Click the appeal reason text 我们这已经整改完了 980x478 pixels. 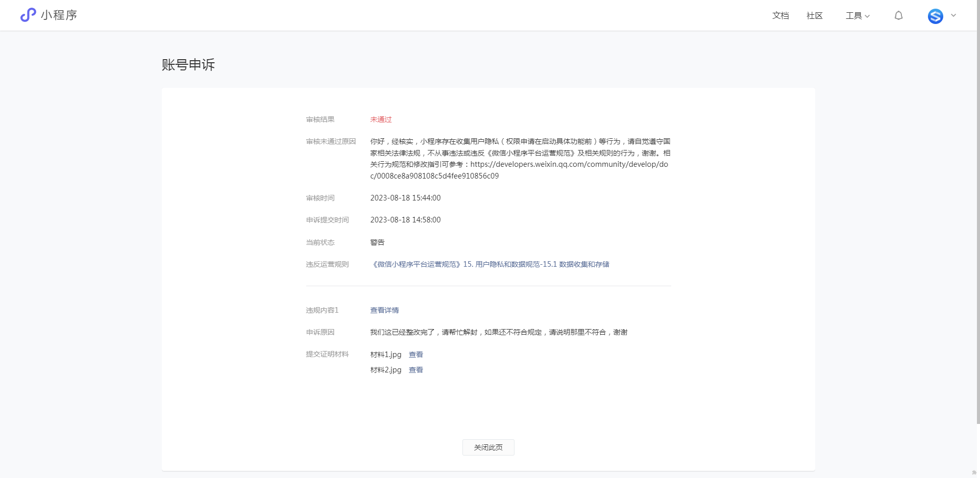click(x=499, y=332)
